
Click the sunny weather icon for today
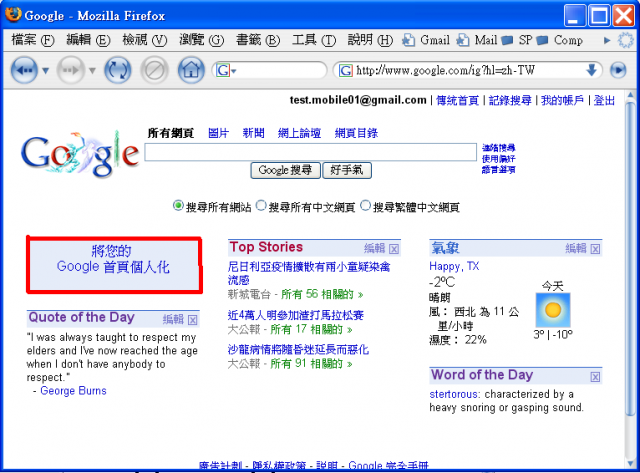[553, 310]
